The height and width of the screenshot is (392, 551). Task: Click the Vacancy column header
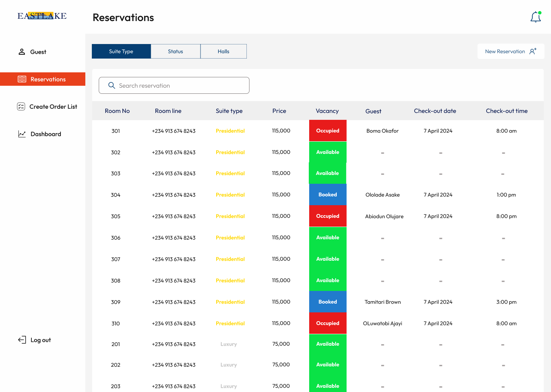(x=327, y=111)
